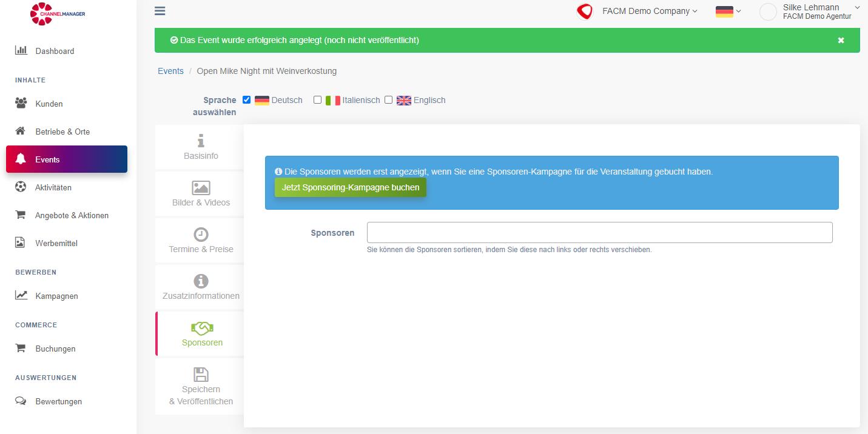Open Betriebe & Orte section

pyautogui.click(x=62, y=132)
